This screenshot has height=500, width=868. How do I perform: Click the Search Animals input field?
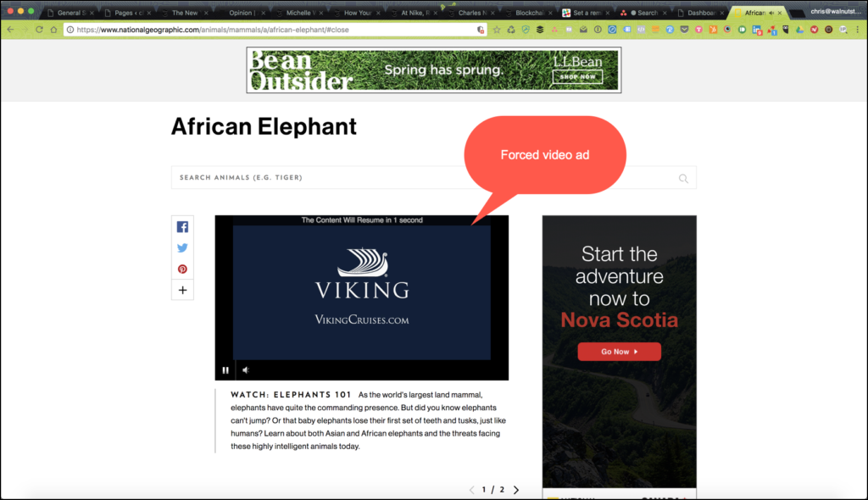[433, 178]
